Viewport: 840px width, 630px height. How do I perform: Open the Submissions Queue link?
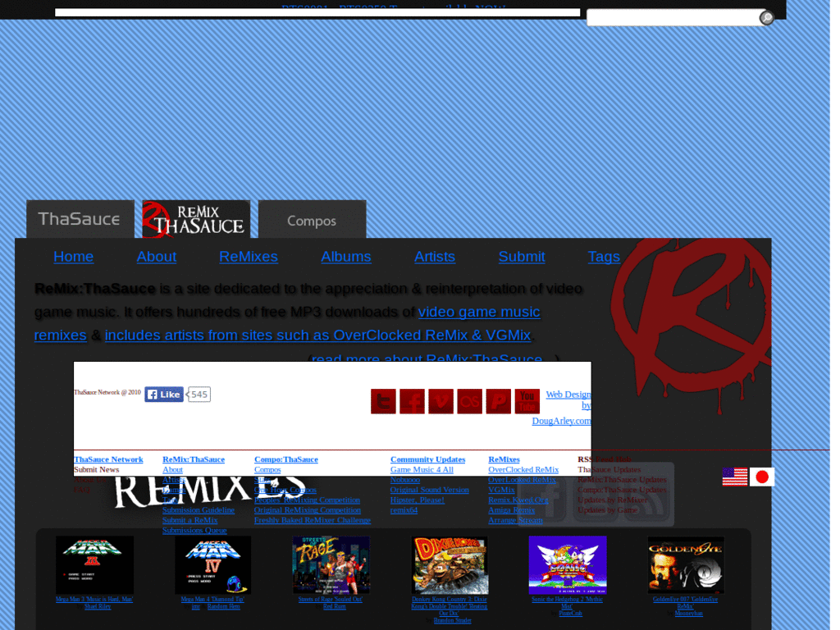(194, 531)
